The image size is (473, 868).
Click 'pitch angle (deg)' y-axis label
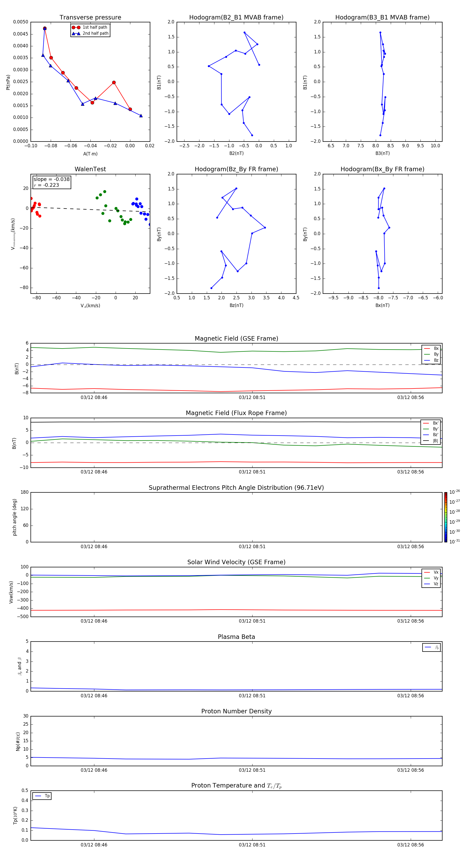pyautogui.click(x=14, y=517)
